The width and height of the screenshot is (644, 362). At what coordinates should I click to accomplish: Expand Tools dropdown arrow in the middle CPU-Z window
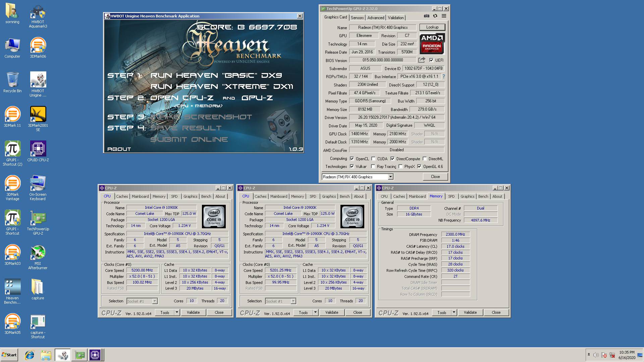point(315,312)
